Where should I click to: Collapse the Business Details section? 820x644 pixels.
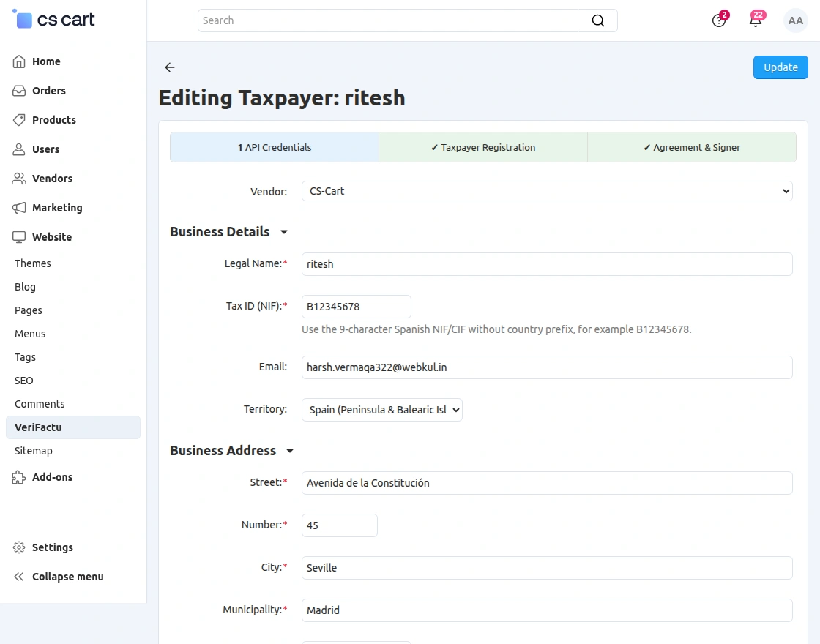tap(284, 231)
